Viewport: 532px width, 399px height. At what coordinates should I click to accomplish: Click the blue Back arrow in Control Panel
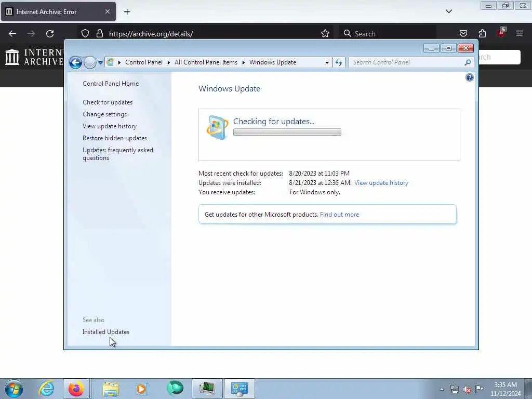tap(75, 62)
